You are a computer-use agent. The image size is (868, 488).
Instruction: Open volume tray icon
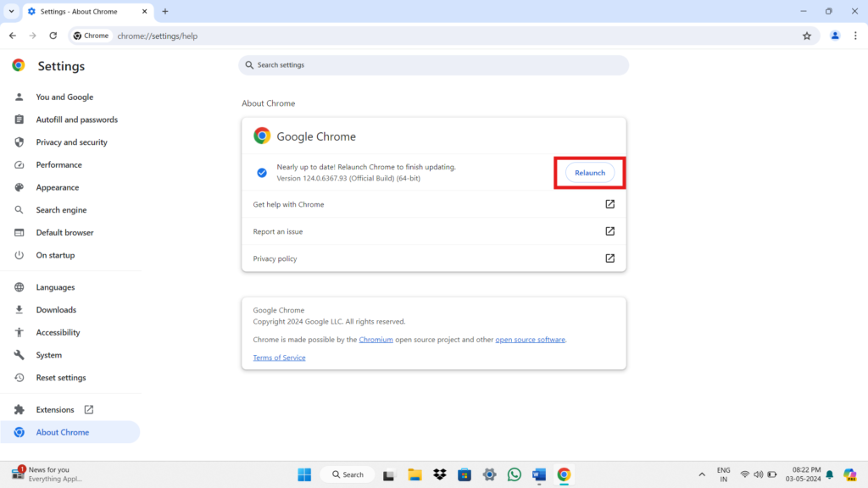click(759, 474)
